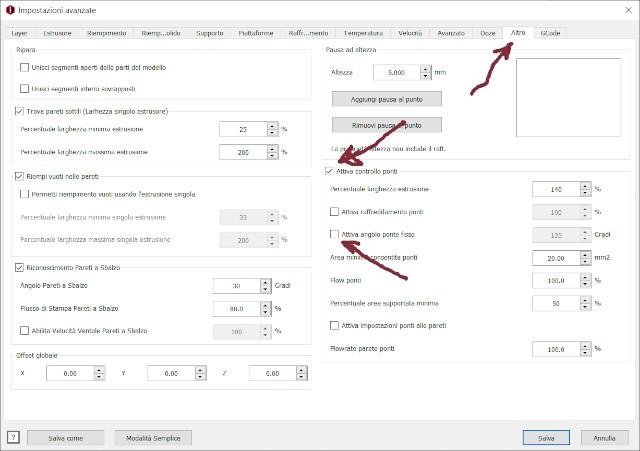The width and height of the screenshot is (640, 451).
Task: Enable Attiva raffreddamento ponti
Action: tap(334, 211)
